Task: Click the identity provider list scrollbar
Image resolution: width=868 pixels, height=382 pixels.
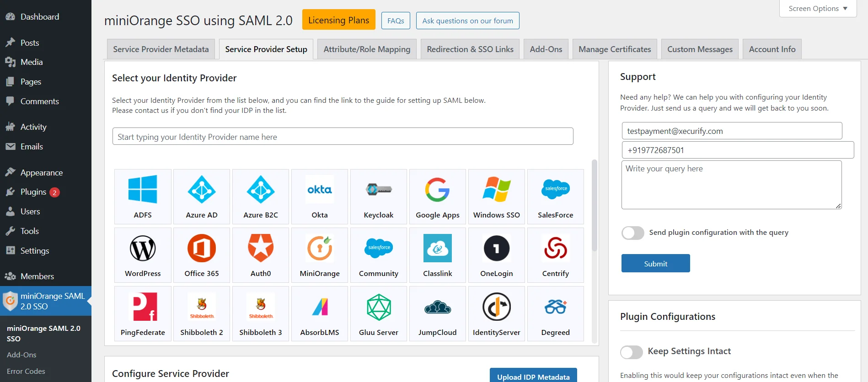Action: click(595, 205)
